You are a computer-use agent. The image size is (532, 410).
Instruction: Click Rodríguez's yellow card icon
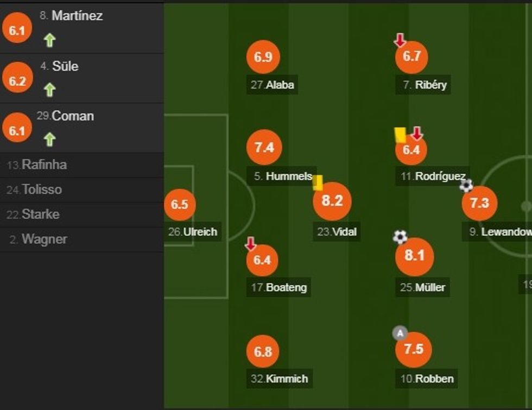coord(400,135)
